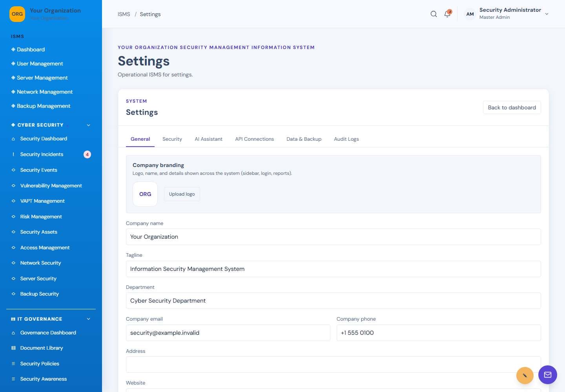Click the red 4 incidents badge
Viewport: 565px width, 392px height.
tap(87, 154)
